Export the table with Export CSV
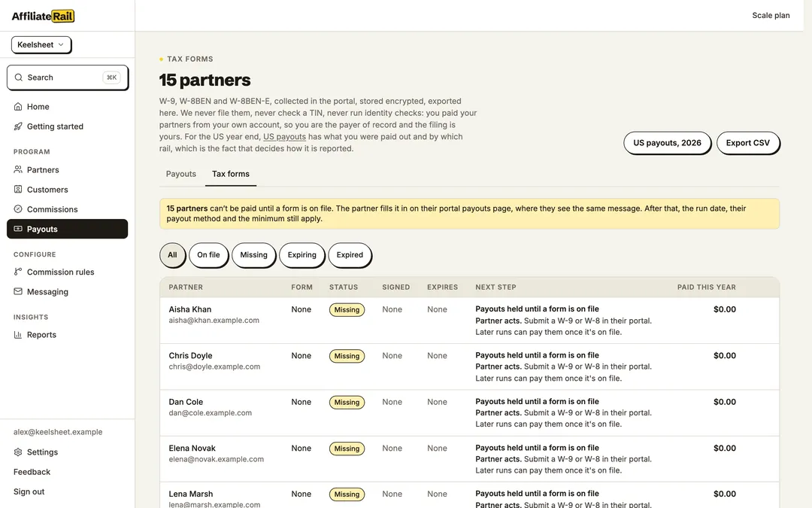Screen dimensions: 812x508 coord(748,142)
